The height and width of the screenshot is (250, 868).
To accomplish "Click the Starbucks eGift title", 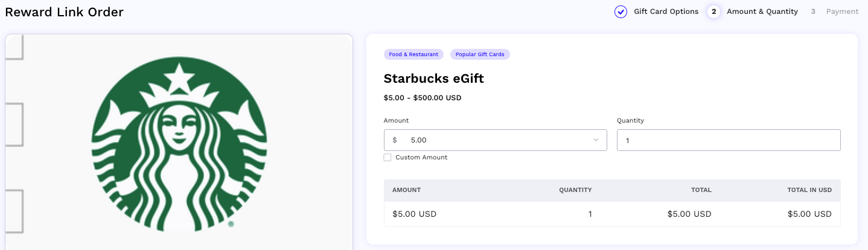I will click(x=434, y=79).
